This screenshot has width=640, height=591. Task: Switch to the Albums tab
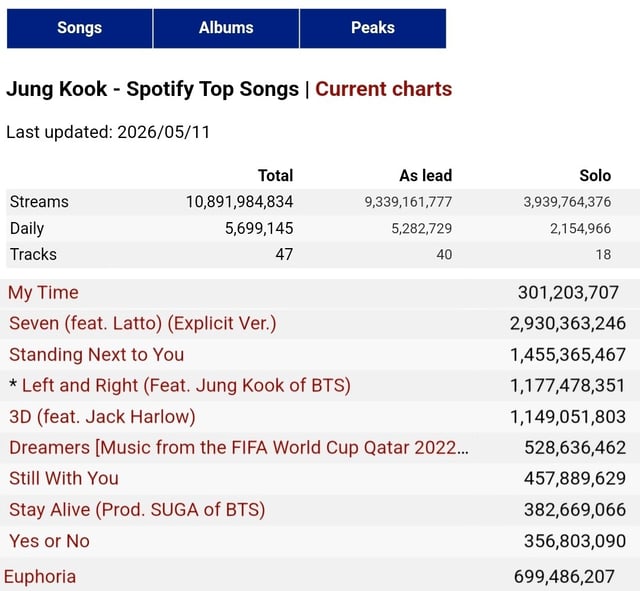point(226,28)
